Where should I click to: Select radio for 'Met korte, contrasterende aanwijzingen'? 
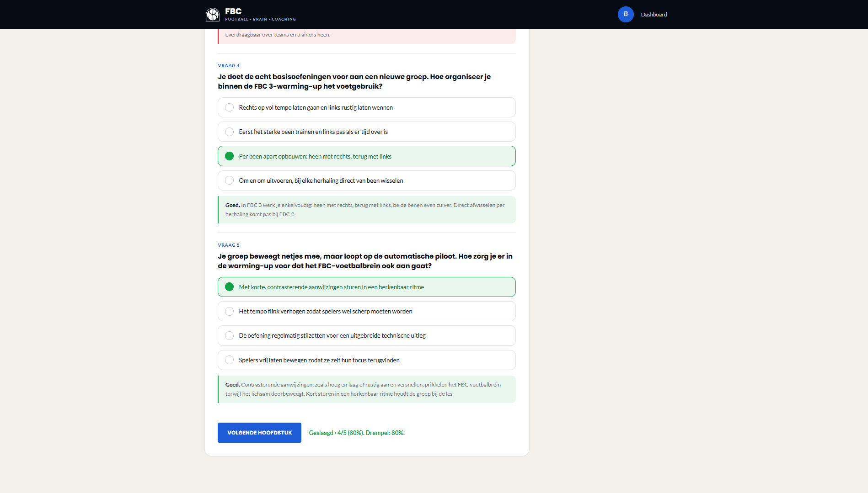tap(230, 287)
